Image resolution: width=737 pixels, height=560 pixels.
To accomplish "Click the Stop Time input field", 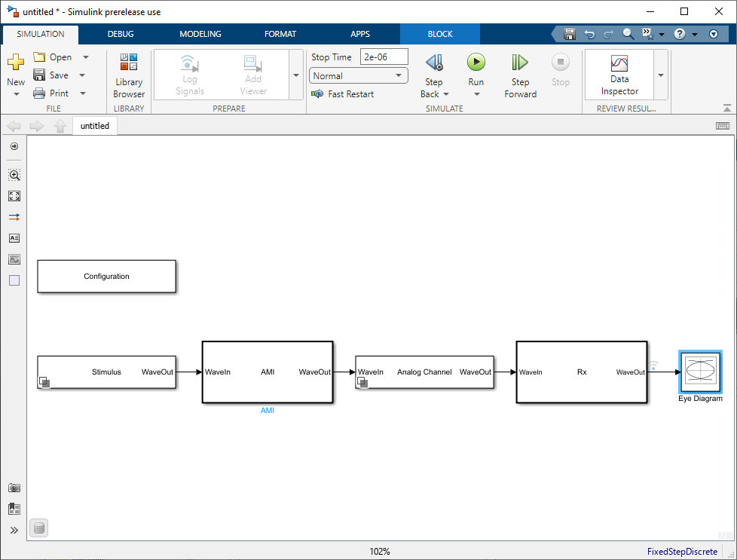I will 384,57.
